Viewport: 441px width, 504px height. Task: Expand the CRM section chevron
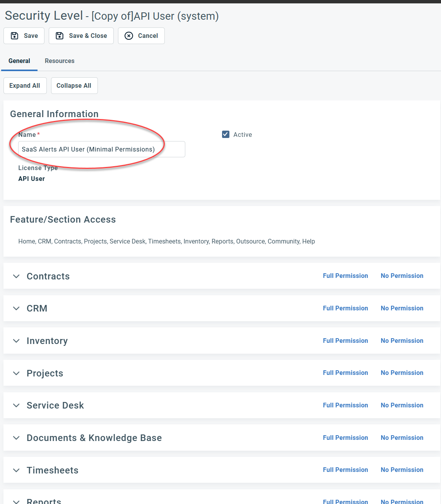tap(16, 308)
